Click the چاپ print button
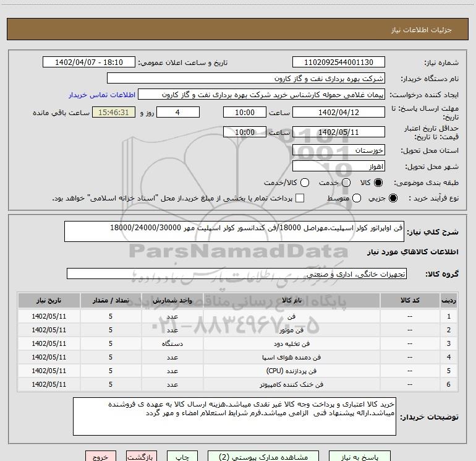The image size is (476, 461). click(x=182, y=457)
